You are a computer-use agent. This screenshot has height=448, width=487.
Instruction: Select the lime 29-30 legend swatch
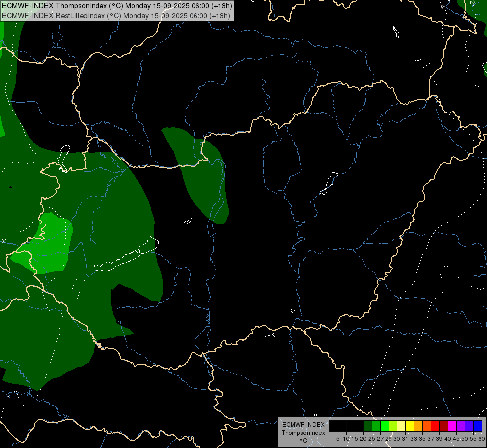393,426
